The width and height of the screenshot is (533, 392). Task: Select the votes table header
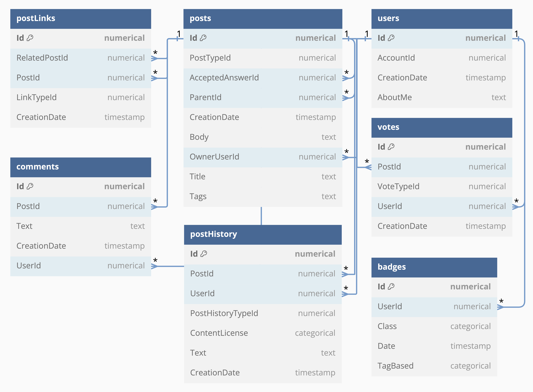pos(441,127)
